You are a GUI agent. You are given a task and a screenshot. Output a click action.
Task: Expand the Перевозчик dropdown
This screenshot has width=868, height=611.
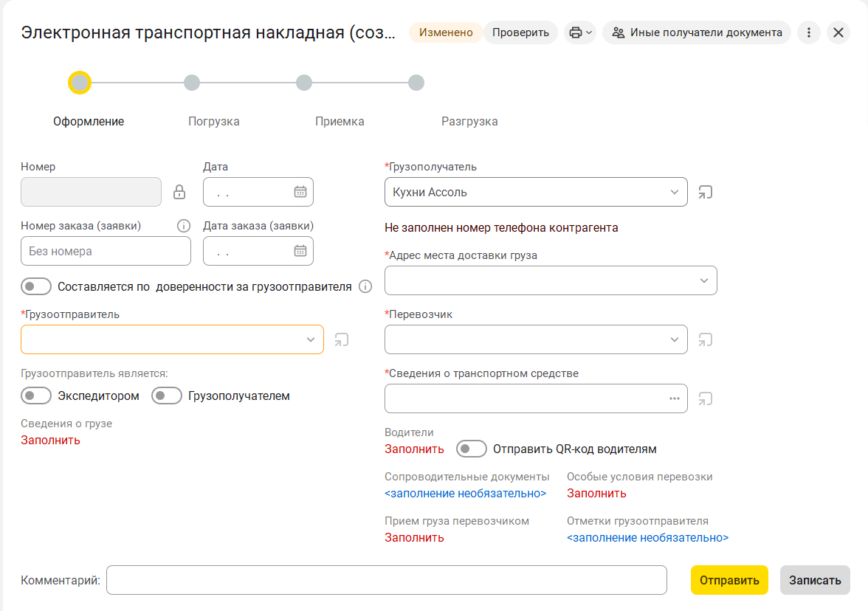click(x=674, y=339)
